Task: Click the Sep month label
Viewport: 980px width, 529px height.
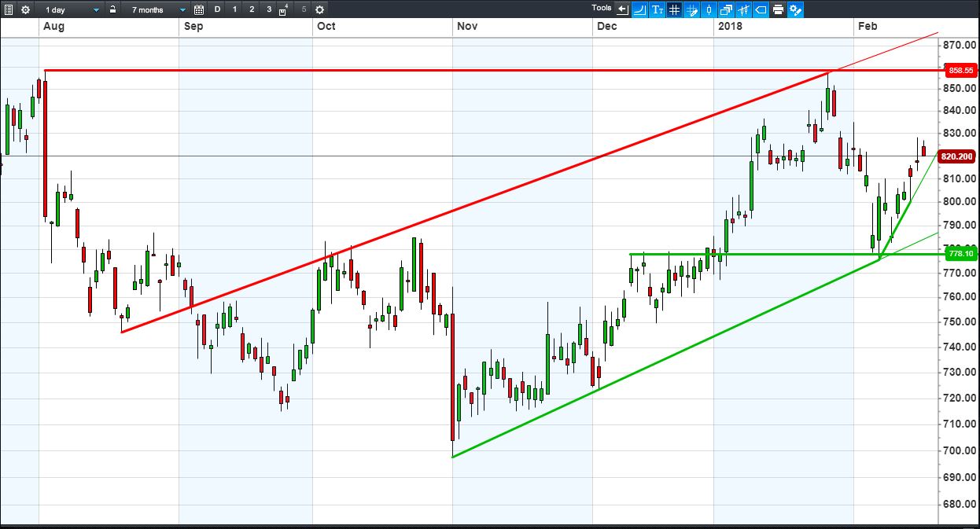Action: point(193,26)
